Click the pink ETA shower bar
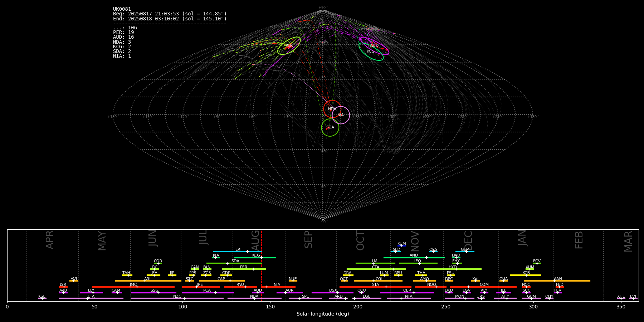 pos(91,298)
